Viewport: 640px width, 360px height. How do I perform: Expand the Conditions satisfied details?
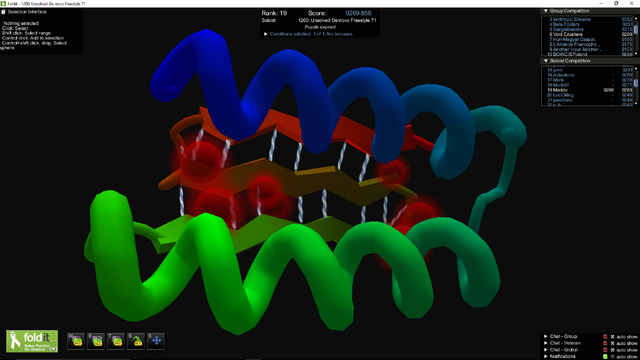[x=266, y=34]
